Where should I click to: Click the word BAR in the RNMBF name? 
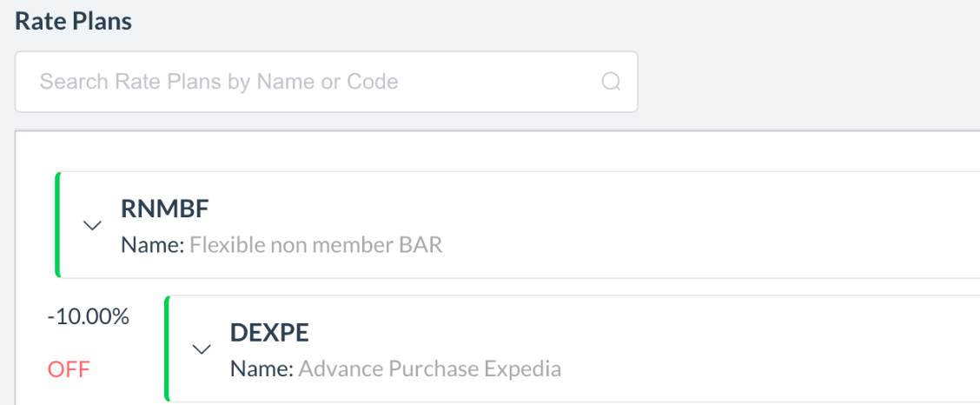421,245
